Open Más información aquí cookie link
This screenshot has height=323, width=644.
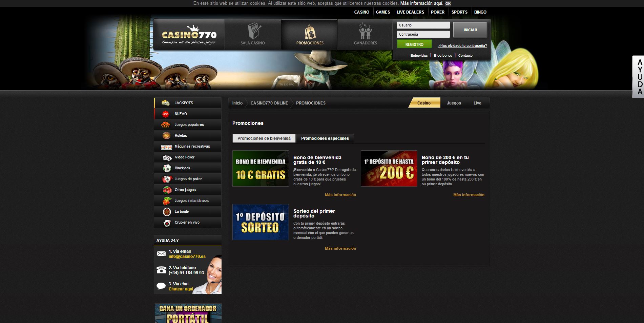(421, 3)
